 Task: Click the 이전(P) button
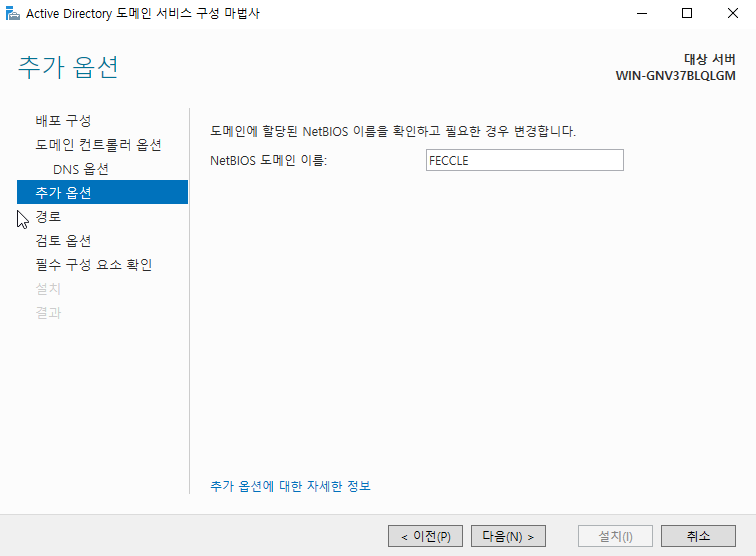(x=425, y=536)
